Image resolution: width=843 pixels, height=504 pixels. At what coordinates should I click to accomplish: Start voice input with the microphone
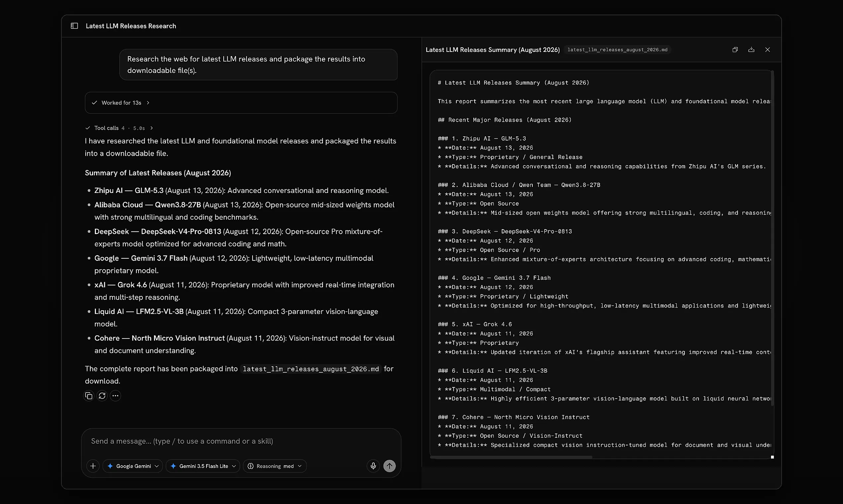(373, 466)
